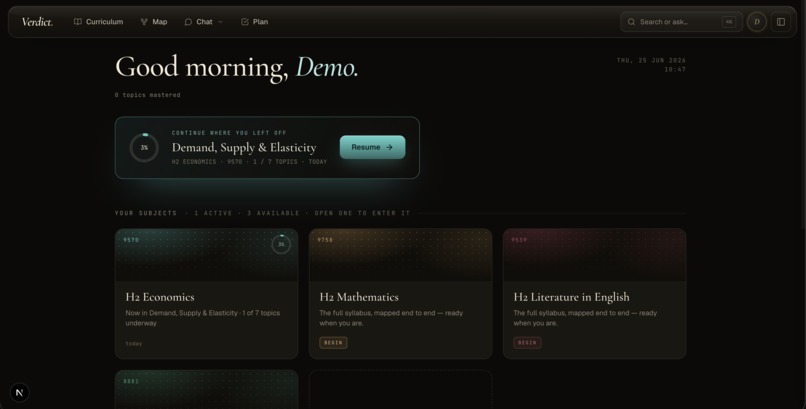This screenshot has width=806, height=409.
Task: Open the Chat nav item
Action: pyautogui.click(x=204, y=22)
